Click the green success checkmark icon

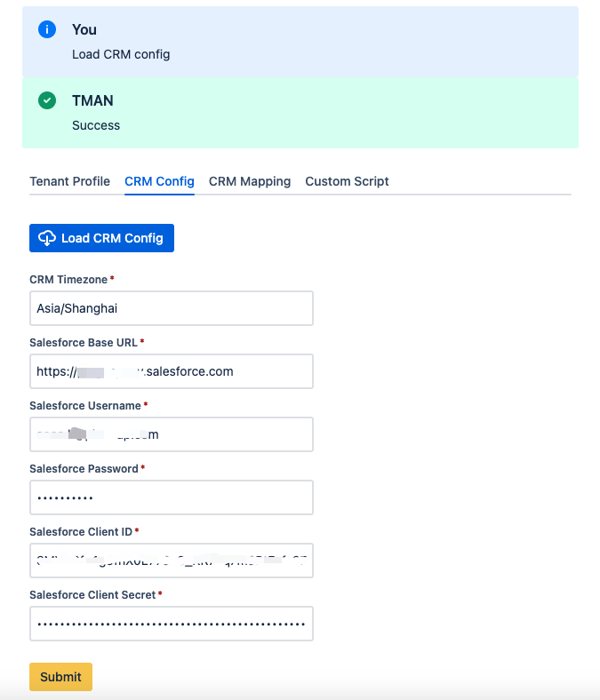(x=47, y=100)
